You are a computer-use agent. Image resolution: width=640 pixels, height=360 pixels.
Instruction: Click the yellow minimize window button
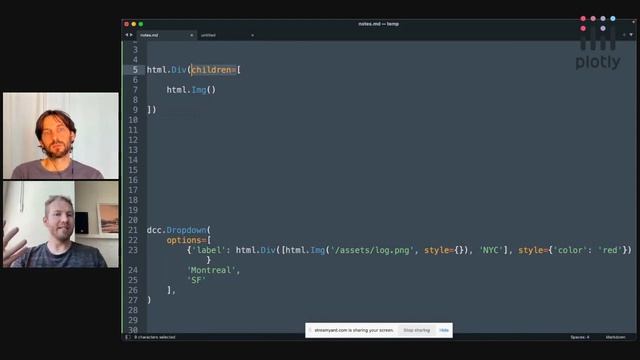[133, 24]
